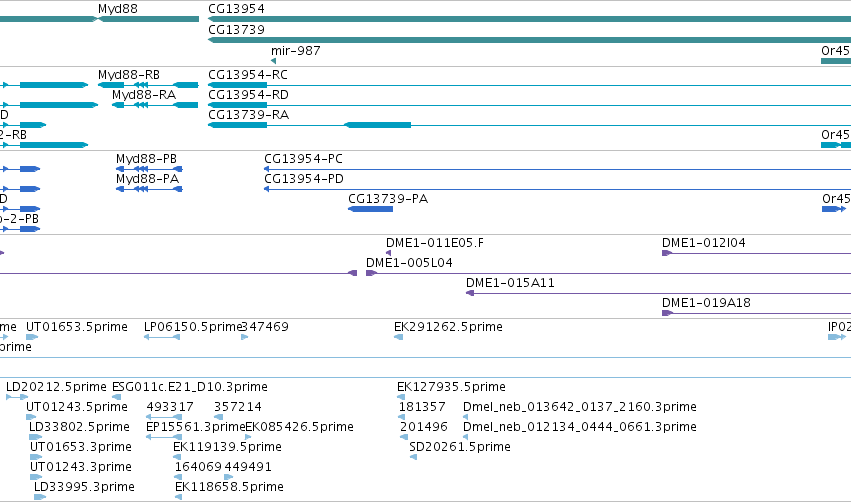The width and height of the screenshot is (851, 502).
Task: Select the EP15561.3prime EST feature
Action: [164, 437]
